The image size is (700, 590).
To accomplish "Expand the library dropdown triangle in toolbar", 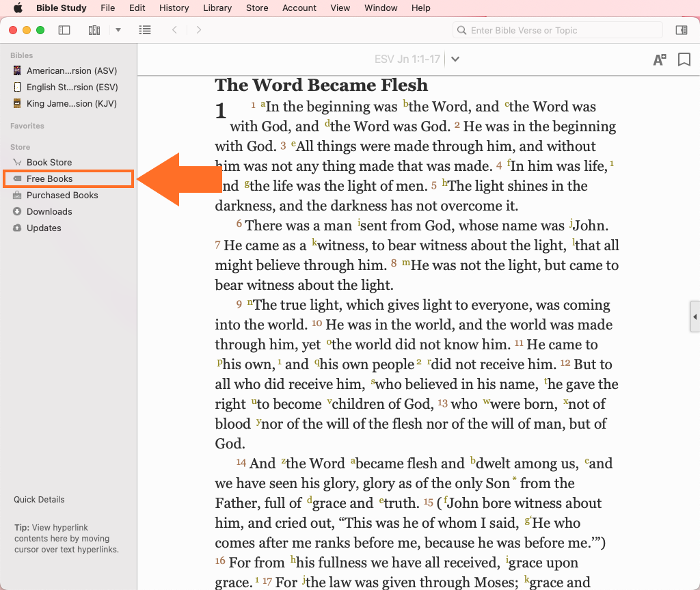I will point(118,30).
